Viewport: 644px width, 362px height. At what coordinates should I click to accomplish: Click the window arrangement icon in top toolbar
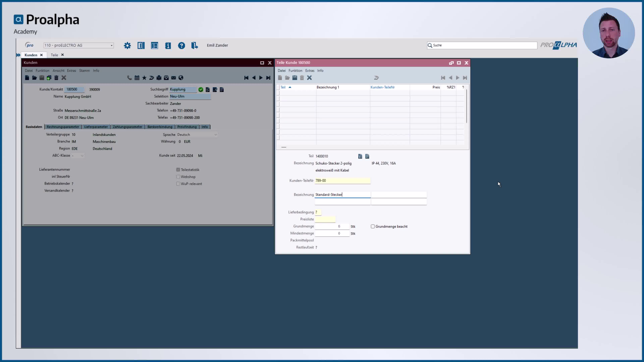[x=154, y=45]
